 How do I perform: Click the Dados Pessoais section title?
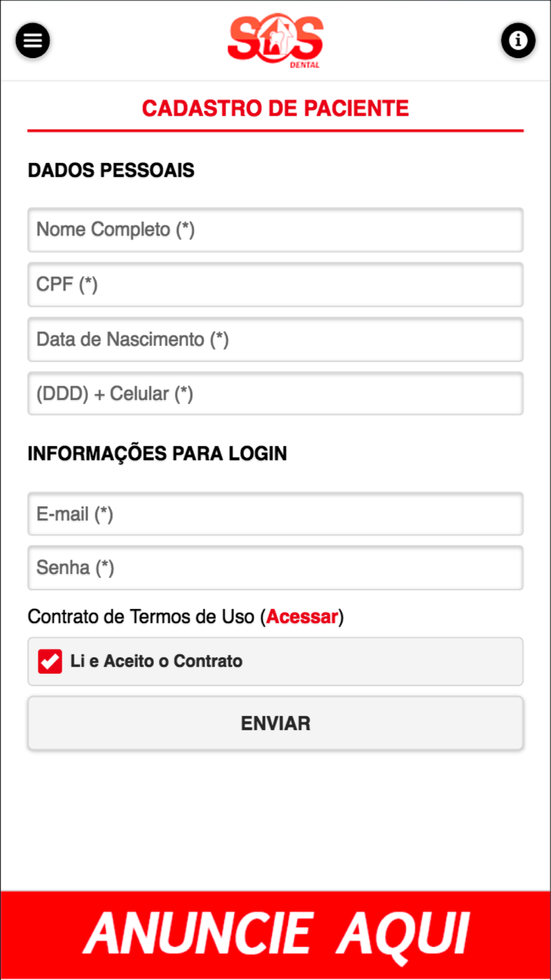coord(111,170)
